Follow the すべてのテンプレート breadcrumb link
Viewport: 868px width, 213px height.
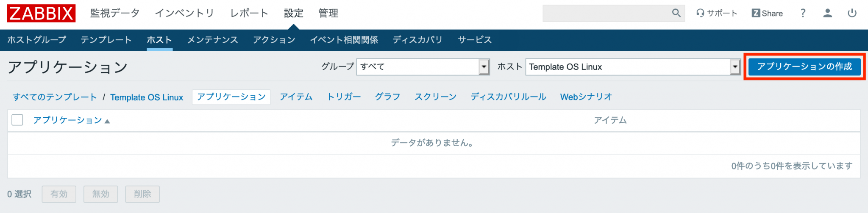click(55, 97)
